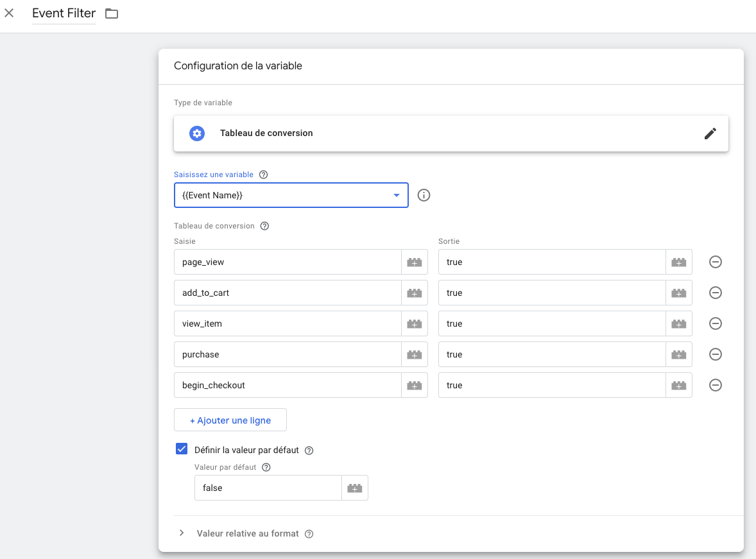Image resolution: width=756 pixels, height=559 pixels.
Task: Open variable picker for default value field
Action: 355,488
